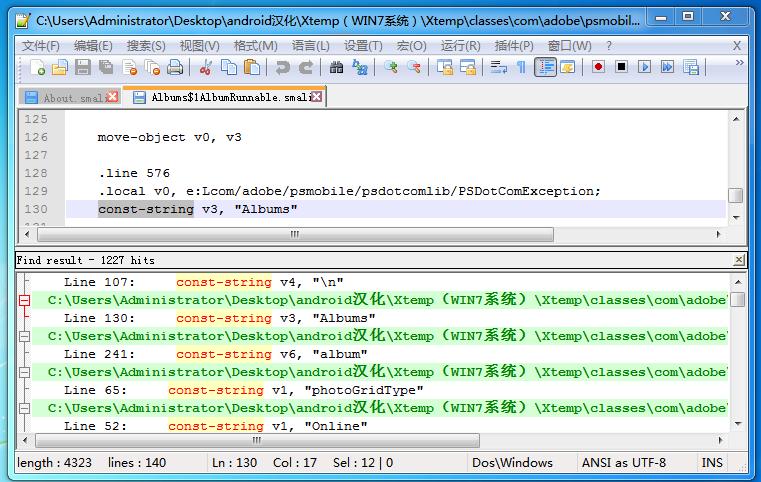
Task: Select the Line 65 "photoGridType" search result
Action: [x=380, y=390]
